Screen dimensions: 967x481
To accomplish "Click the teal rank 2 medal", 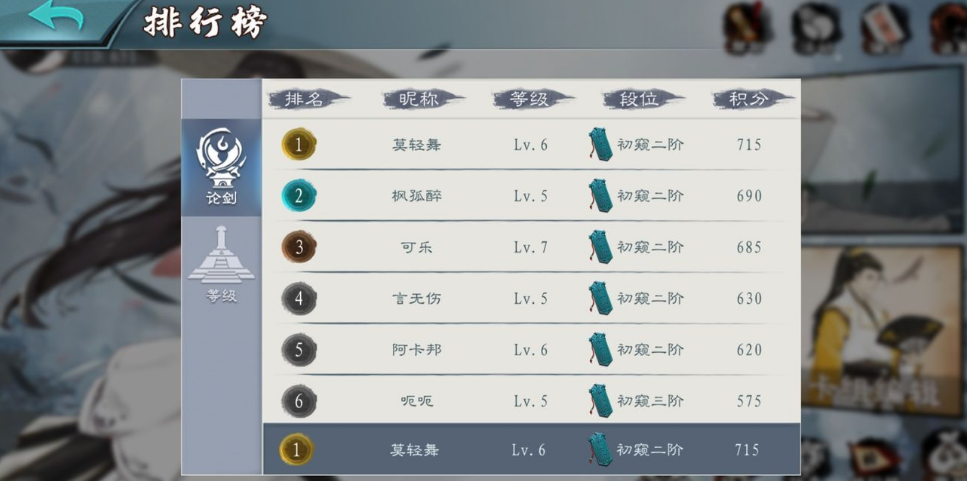I will click(x=299, y=196).
